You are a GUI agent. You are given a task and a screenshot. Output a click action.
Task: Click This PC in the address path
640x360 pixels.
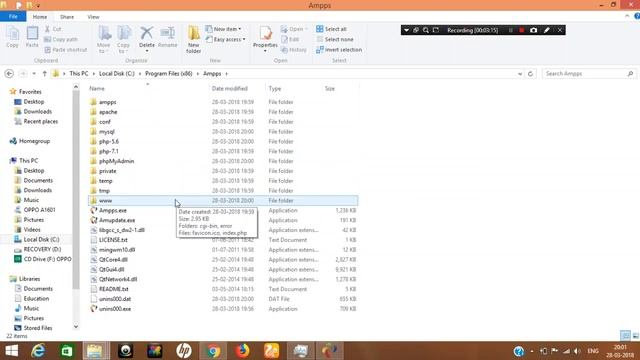pyautogui.click(x=79, y=73)
